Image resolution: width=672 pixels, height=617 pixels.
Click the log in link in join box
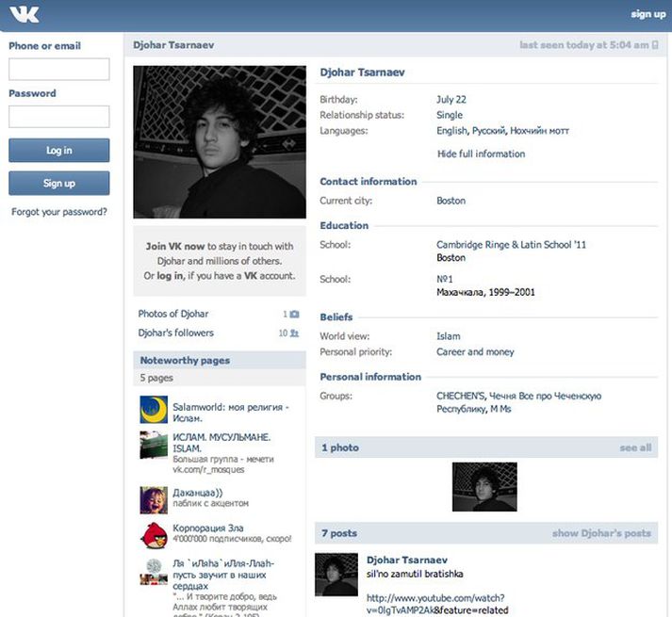pyautogui.click(x=170, y=276)
